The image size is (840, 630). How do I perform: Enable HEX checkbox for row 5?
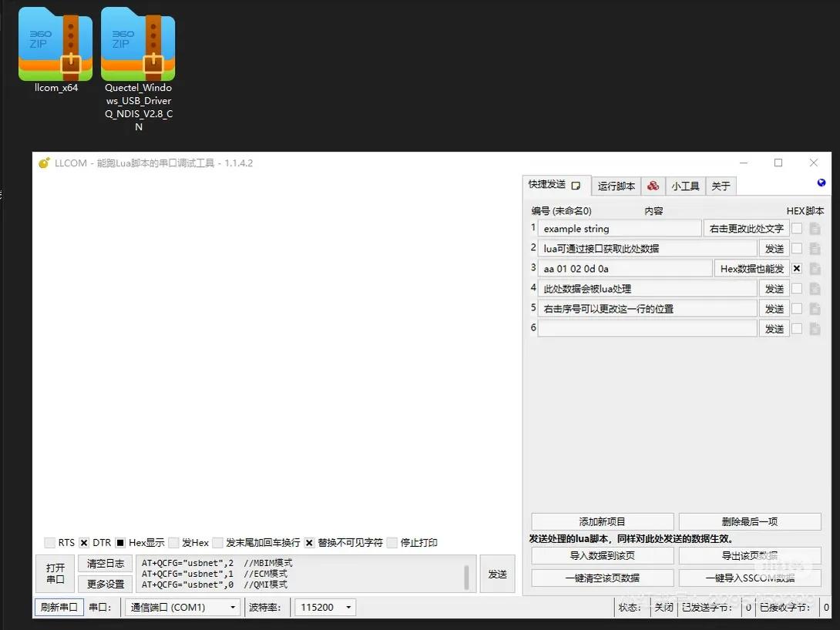pyautogui.click(x=797, y=309)
